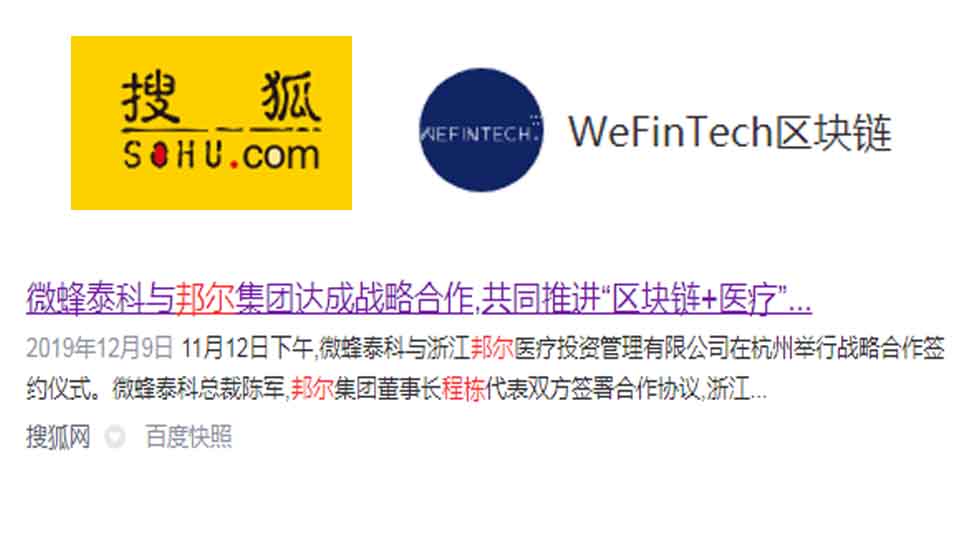Click red 邦尔 before 集团董事长
The width and height of the screenshot is (964, 551).
[x=312, y=389]
